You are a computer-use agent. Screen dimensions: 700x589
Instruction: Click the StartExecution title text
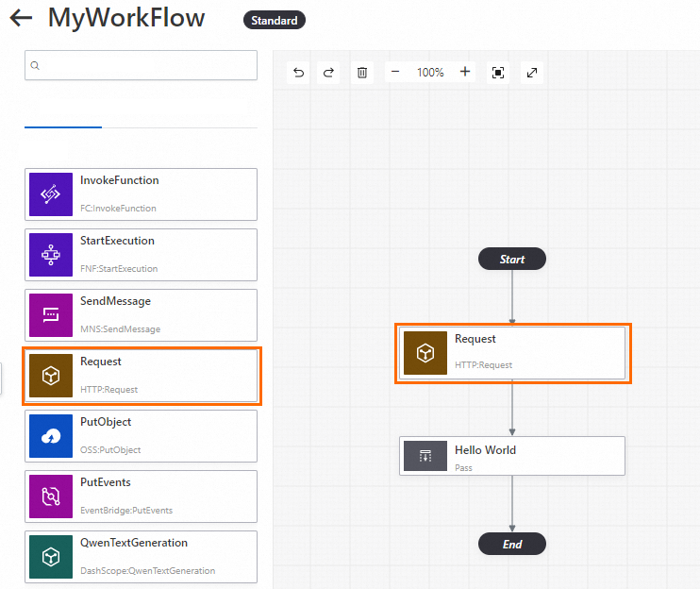[x=117, y=241]
